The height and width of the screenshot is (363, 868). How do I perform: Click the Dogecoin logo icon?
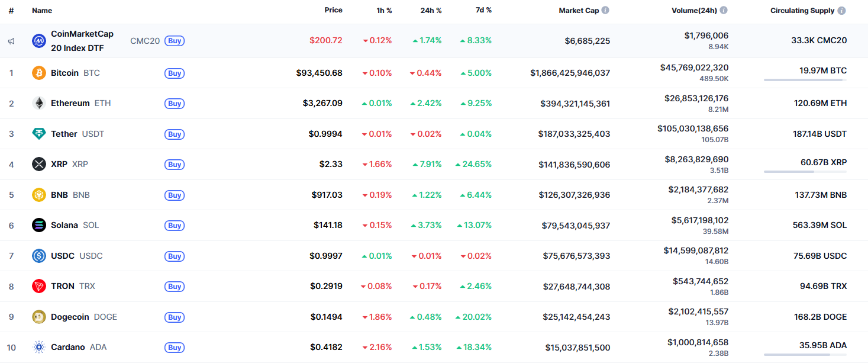coord(38,317)
